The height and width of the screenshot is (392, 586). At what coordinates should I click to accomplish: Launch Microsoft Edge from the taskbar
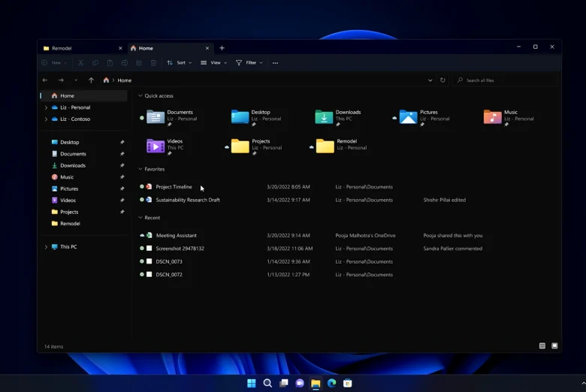(331, 384)
